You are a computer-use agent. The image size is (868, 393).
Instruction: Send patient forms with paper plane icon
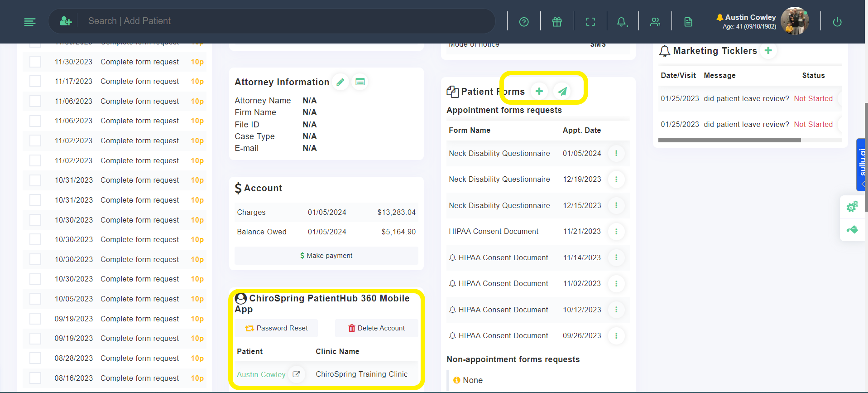coord(562,91)
